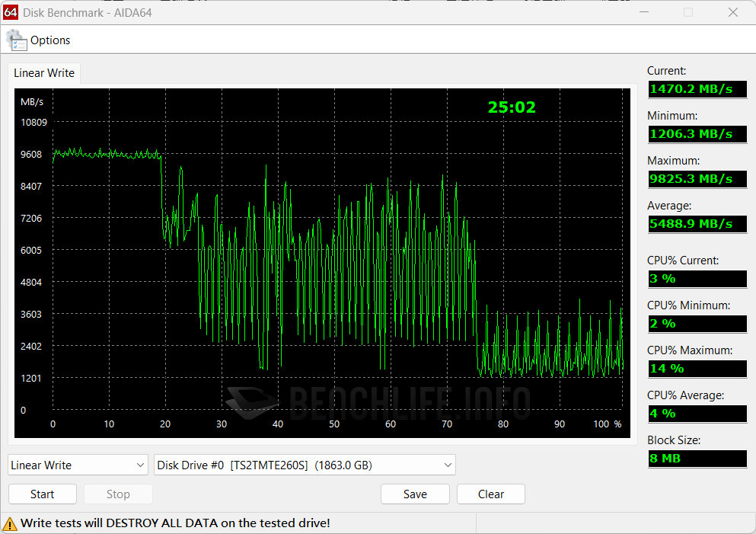
Task: Click the warning triangle icon in status bar
Action: click(10, 523)
